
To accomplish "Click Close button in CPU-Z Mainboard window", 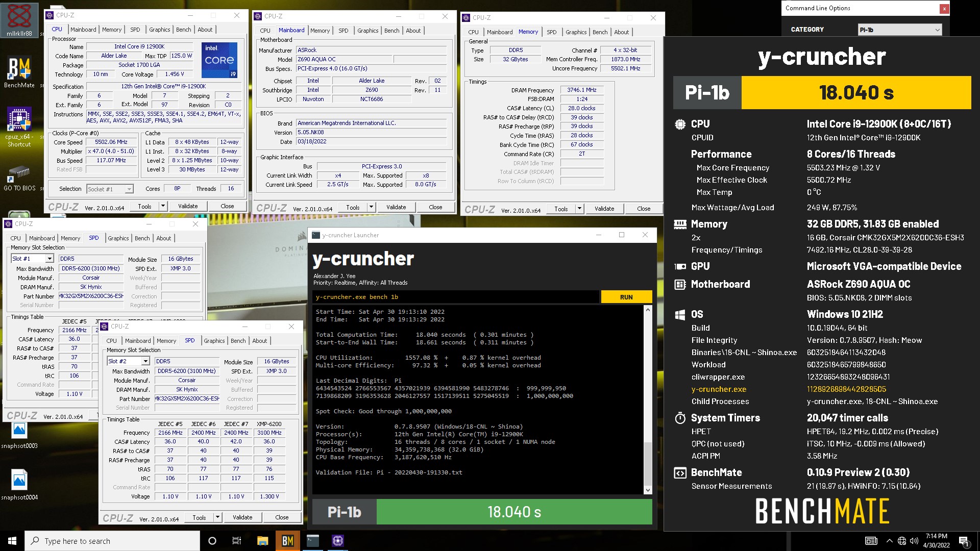I will (435, 207).
